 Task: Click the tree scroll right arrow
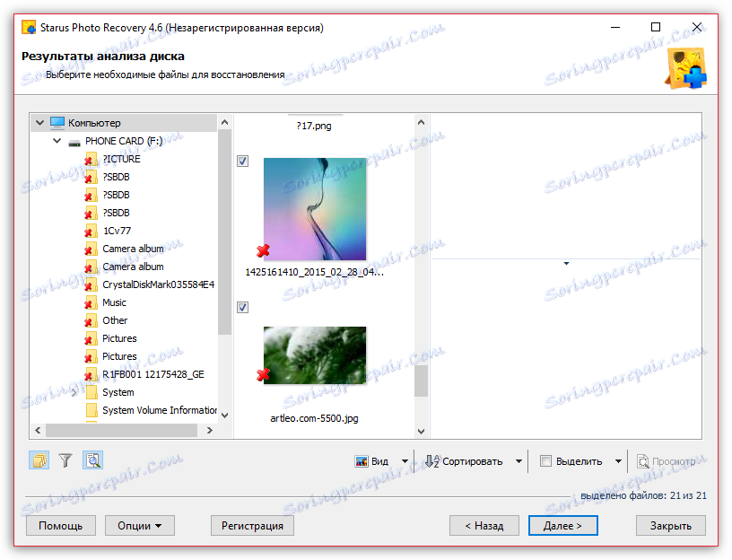[x=210, y=430]
